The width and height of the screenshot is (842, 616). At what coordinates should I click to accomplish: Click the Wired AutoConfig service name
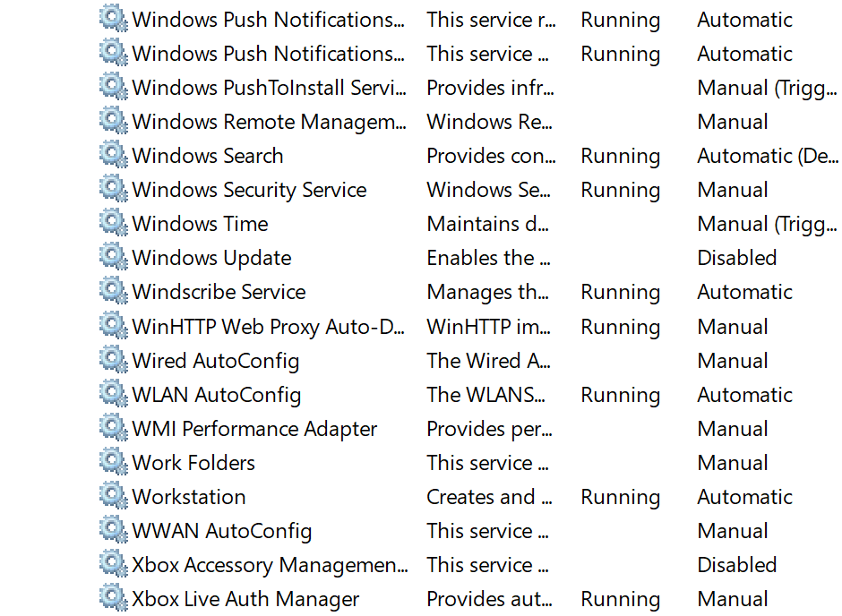215,361
